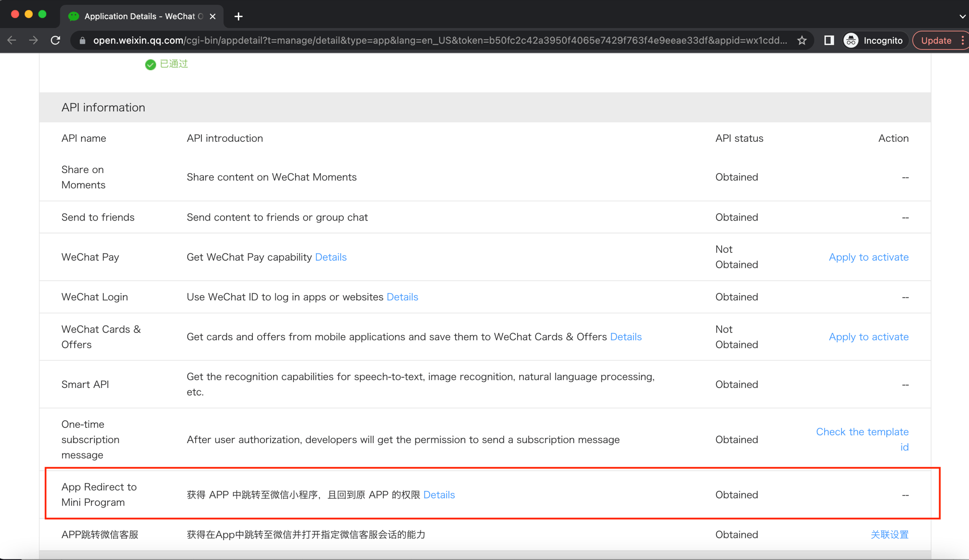Bookmark the page via the star icon

click(801, 40)
